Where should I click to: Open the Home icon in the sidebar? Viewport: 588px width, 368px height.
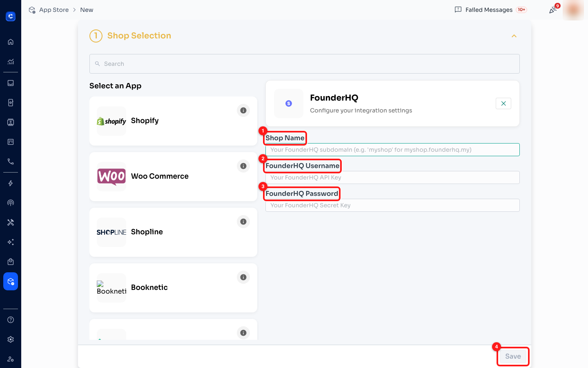click(x=11, y=42)
